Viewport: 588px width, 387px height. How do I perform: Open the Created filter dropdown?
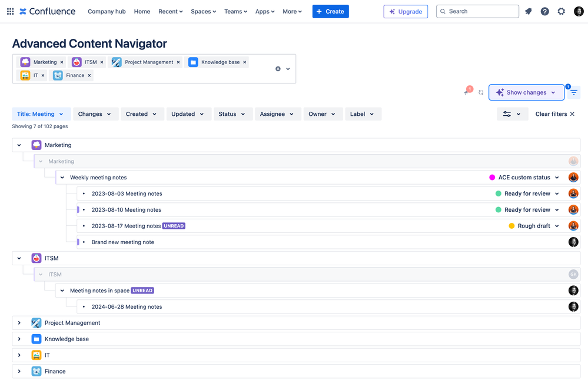coord(142,114)
